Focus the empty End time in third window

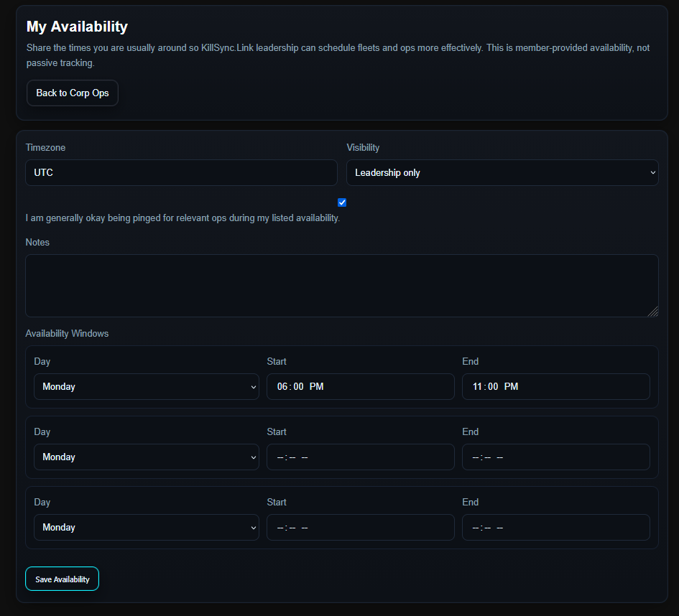[x=555, y=528]
